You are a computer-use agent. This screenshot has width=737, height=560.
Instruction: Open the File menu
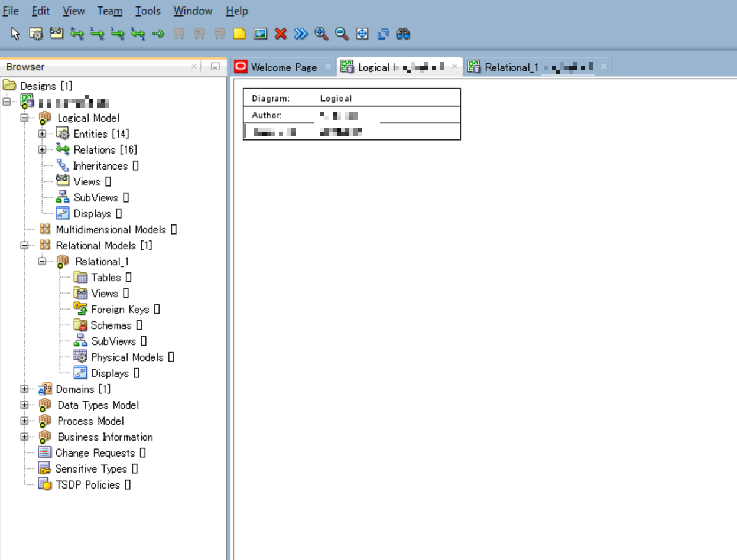11,11
